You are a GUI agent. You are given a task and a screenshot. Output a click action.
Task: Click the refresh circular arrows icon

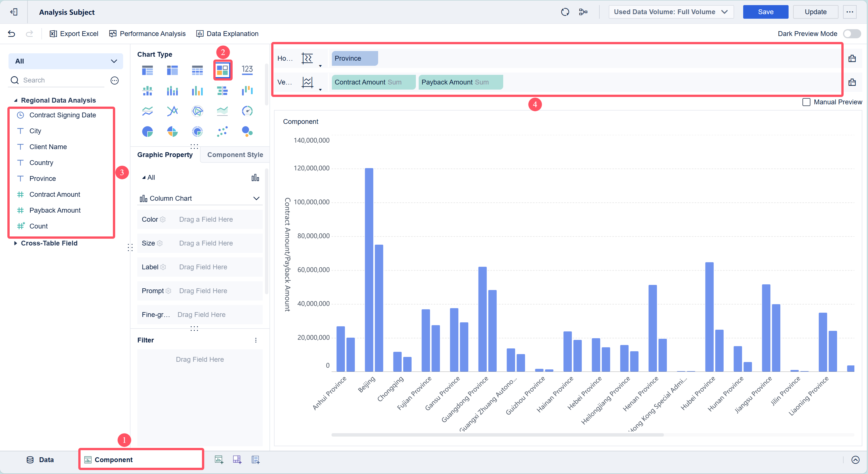pos(565,12)
